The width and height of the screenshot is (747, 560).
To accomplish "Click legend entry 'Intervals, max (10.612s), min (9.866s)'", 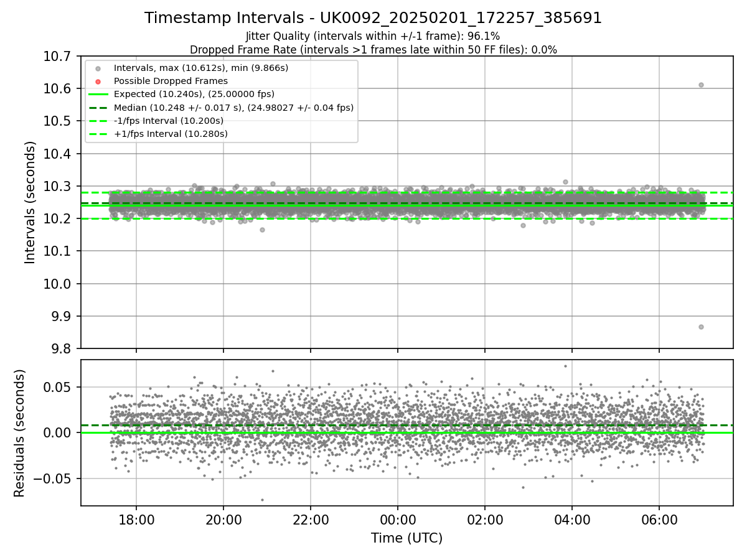I will [x=200, y=67].
